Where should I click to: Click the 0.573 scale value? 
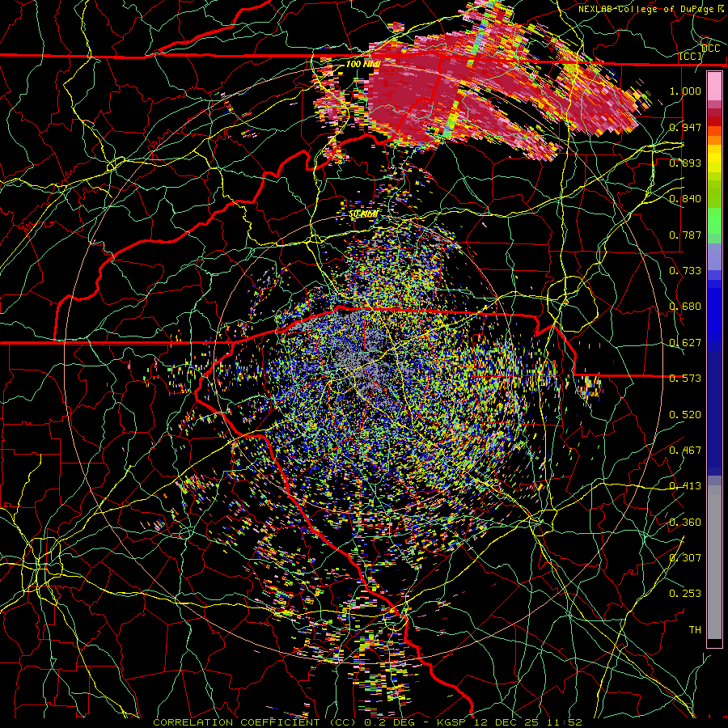click(685, 379)
